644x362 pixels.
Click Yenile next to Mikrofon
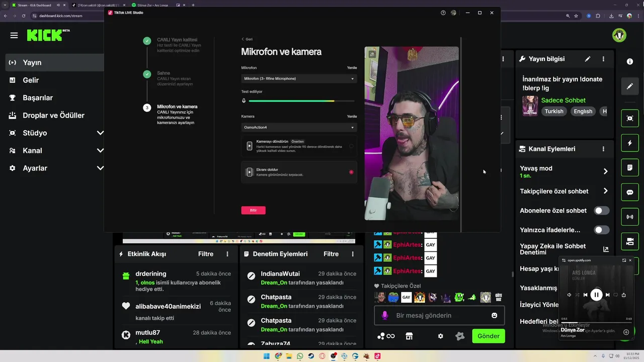point(352,67)
